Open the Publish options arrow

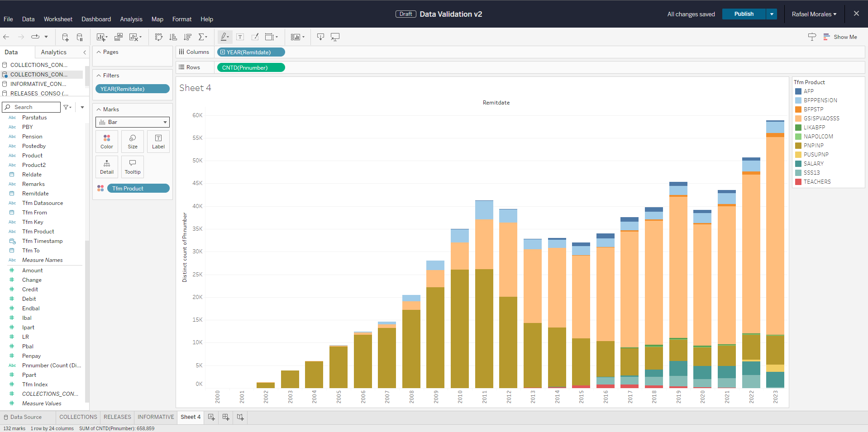click(x=772, y=14)
